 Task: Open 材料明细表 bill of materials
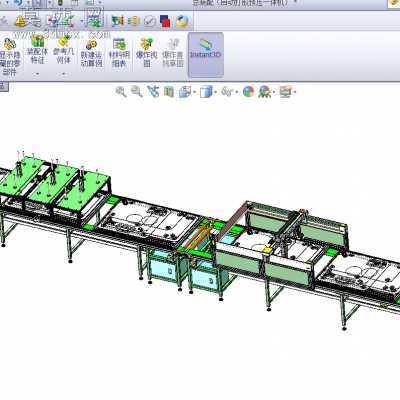click(119, 53)
